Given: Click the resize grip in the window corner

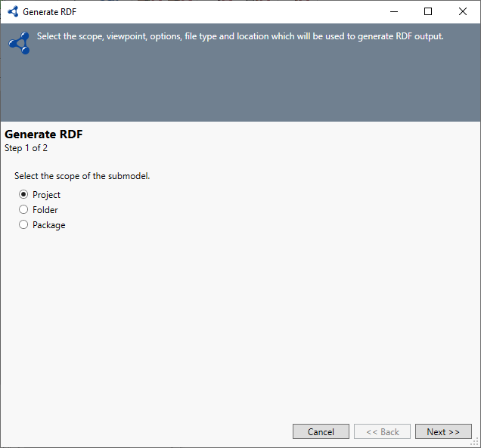Looking at the screenshot, I should (476, 443).
